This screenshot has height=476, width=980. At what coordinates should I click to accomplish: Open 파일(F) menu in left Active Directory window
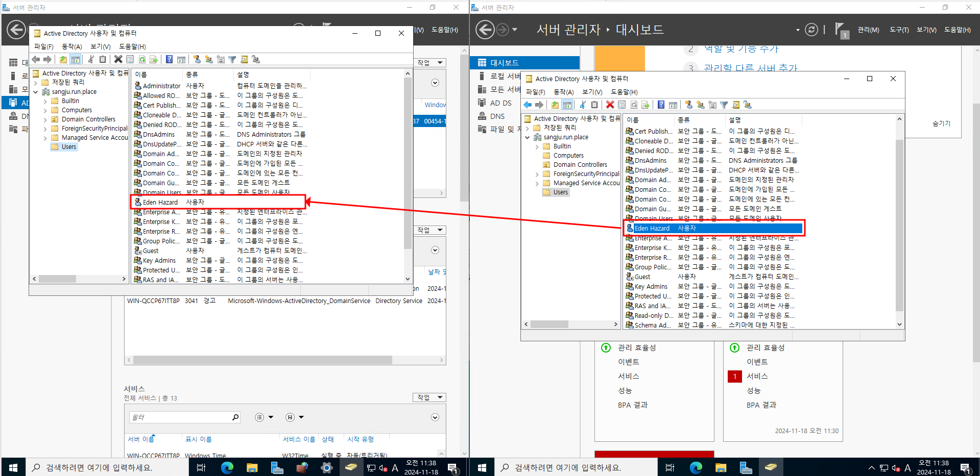click(44, 46)
